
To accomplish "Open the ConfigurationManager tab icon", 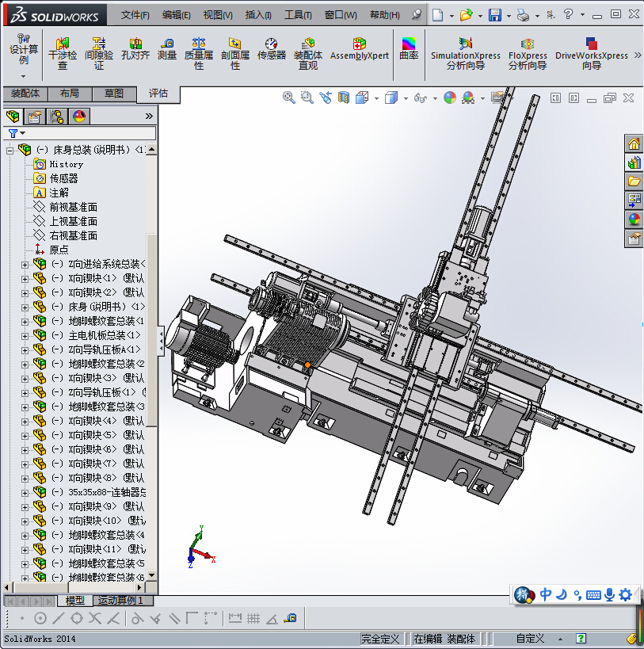I will pos(57,116).
